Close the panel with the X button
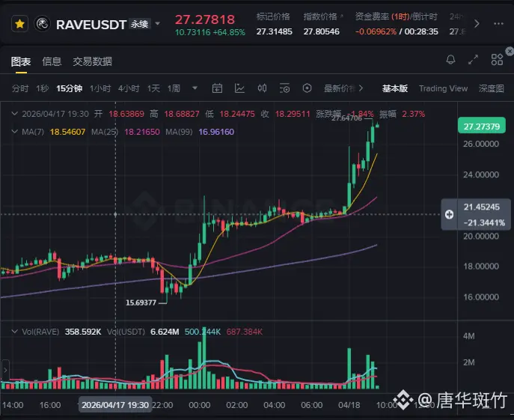The image size is (514, 420). pyautogui.click(x=510, y=51)
